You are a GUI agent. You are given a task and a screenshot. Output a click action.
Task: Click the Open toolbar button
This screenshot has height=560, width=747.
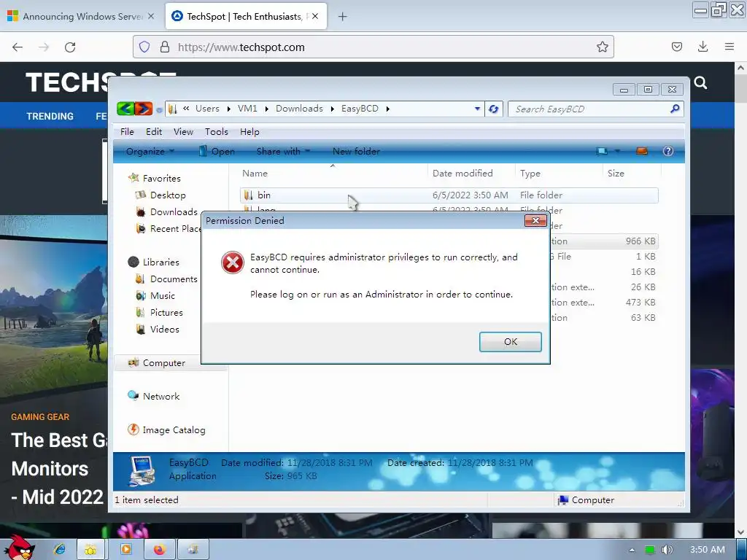[x=217, y=152]
